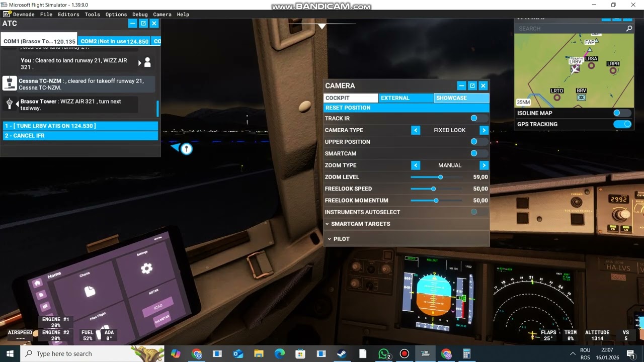Choose the Cancel IFR option
Screen dimensions: 644x362
click(80, 136)
